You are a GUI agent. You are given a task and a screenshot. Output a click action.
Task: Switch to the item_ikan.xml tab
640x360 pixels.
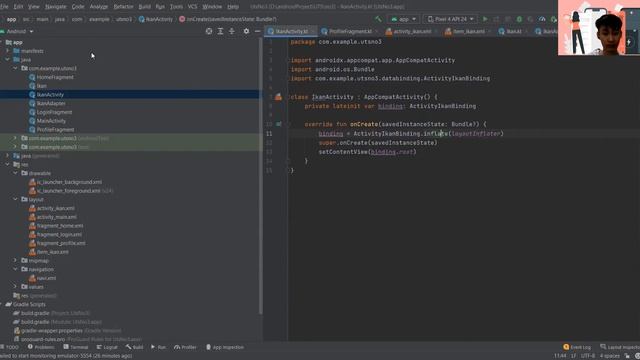468,31
